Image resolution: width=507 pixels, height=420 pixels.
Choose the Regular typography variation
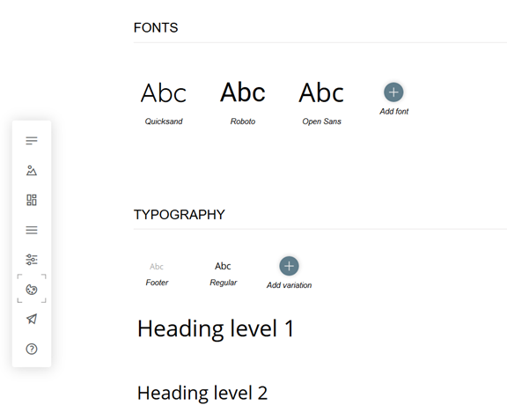pos(223,266)
